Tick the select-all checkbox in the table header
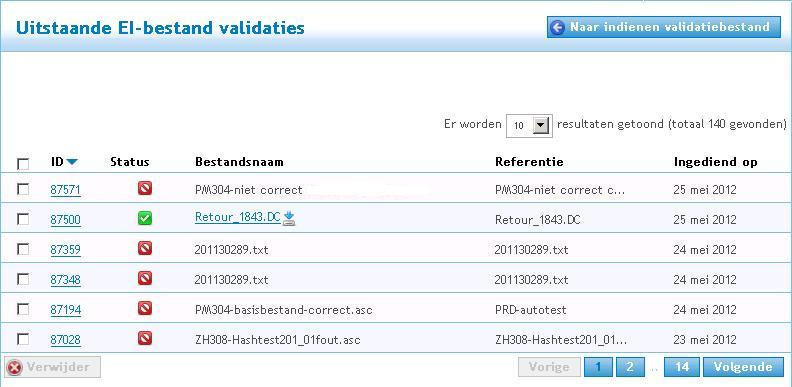 23,164
